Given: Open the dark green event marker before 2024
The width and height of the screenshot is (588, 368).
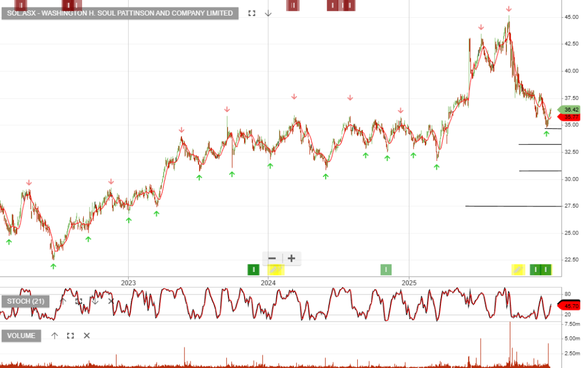Looking at the screenshot, I should tap(253, 269).
